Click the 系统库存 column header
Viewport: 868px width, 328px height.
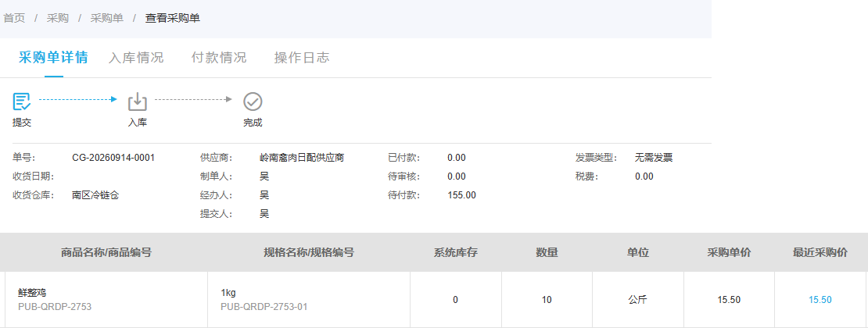[456, 253]
